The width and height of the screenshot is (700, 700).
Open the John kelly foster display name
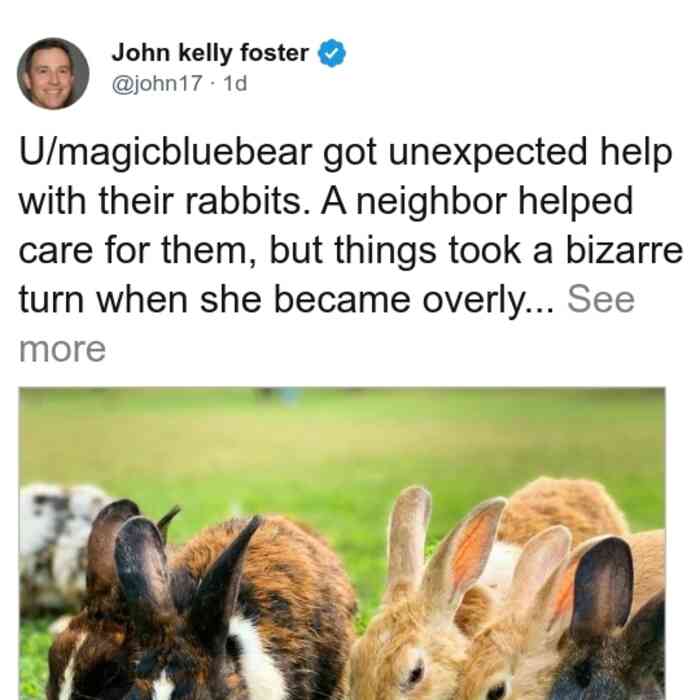click(x=210, y=53)
